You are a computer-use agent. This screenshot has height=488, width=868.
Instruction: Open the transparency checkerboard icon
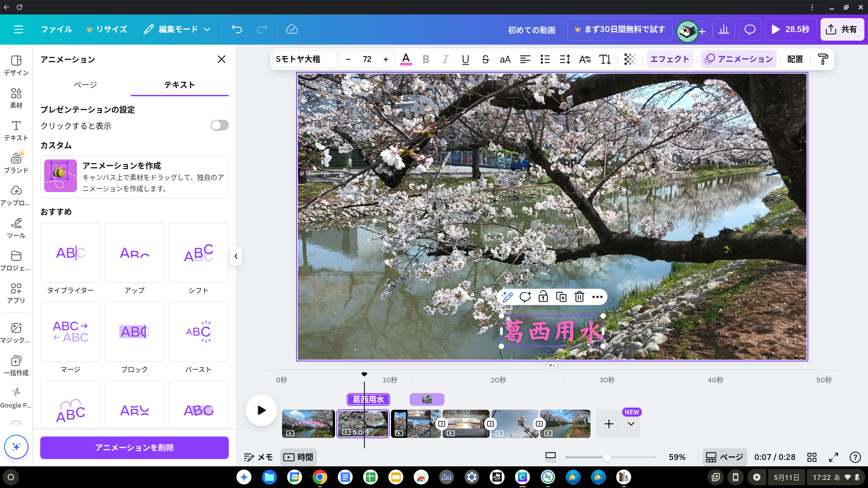630,59
